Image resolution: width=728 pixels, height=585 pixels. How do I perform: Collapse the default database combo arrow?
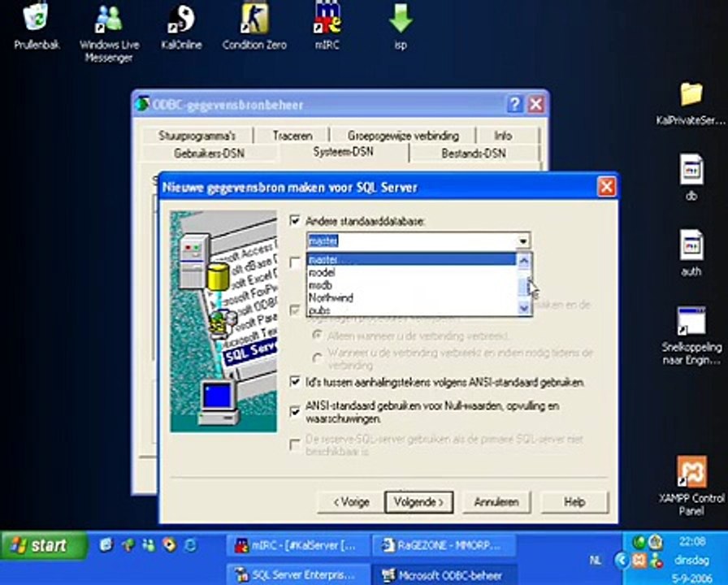click(x=523, y=241)
